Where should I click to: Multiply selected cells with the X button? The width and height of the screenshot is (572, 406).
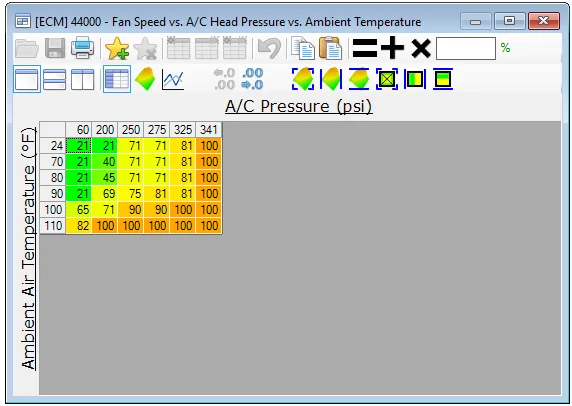click(421, 48)
